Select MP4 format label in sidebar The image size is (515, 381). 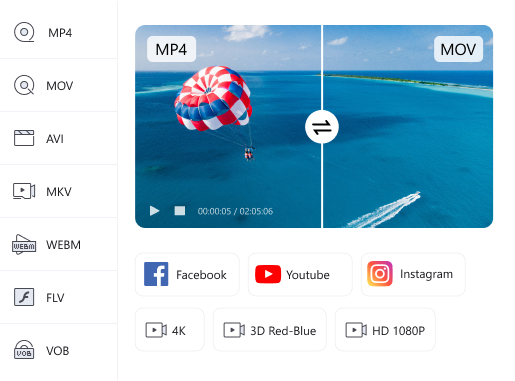point(60,33)
